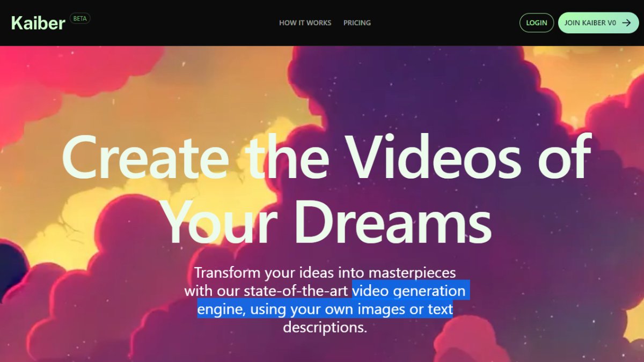The image size is (644, 362).
Task: Click the arrow icon in Join Kaiber button
Action: click(626, 23)
